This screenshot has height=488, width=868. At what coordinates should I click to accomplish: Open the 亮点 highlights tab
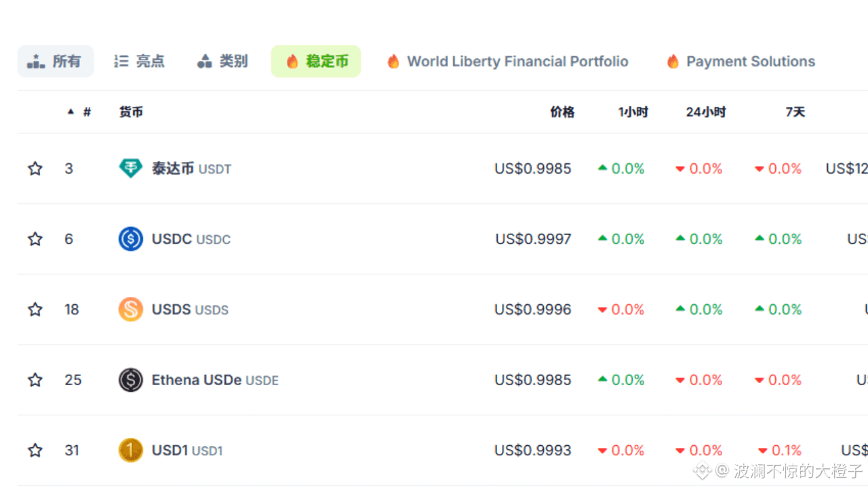pyautogui.click(x=140, y=62)
